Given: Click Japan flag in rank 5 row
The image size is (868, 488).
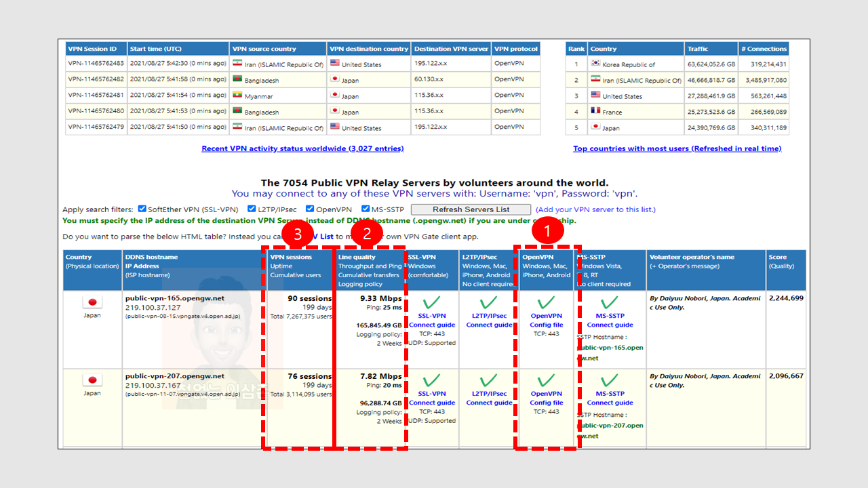Looking at the screenshot, I should click(595, 127).
